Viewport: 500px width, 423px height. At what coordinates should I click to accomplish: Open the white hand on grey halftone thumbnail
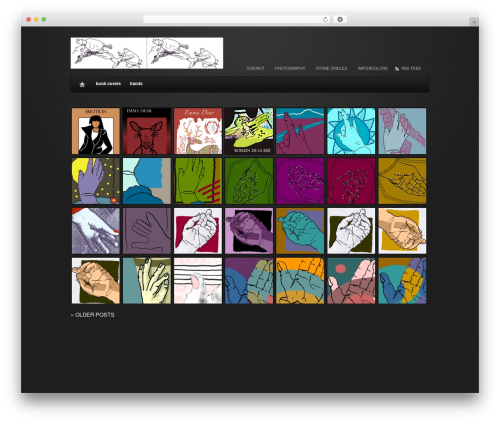tap(96, 231)
